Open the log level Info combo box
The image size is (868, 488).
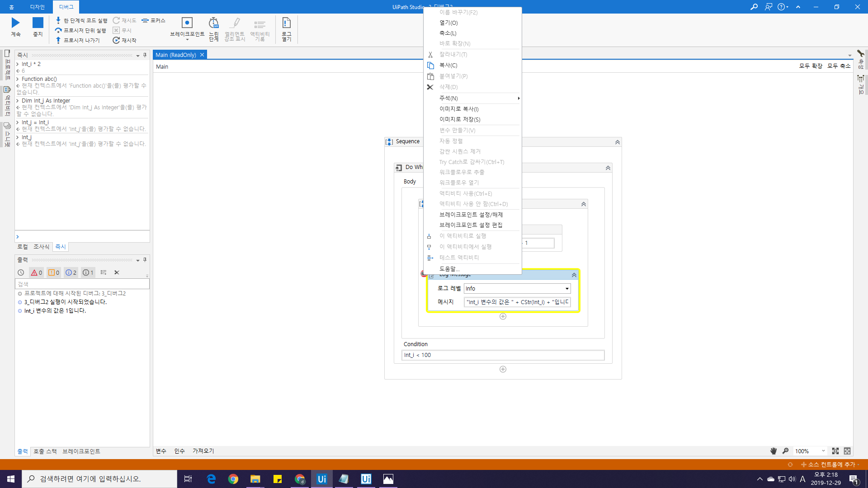click(517, 288)
